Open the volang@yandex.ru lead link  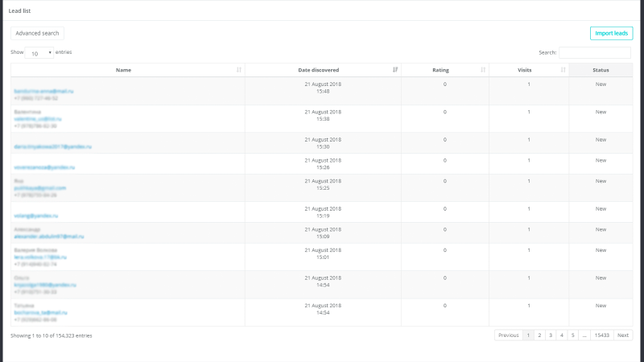[x=36, y=216]
